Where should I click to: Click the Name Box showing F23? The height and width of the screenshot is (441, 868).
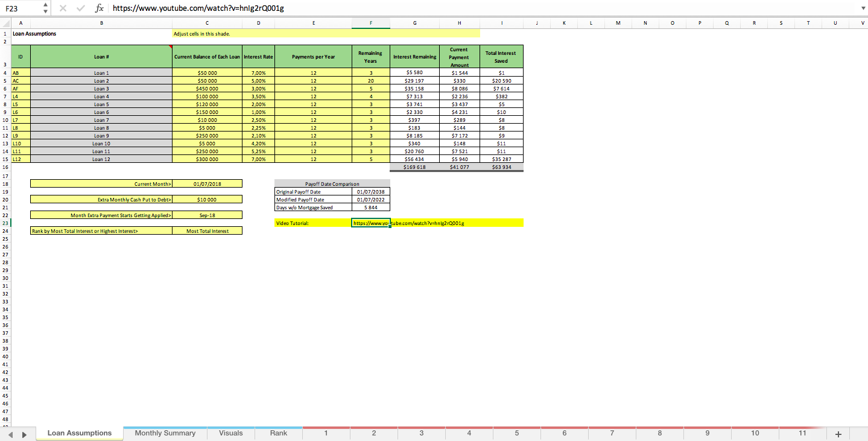coord(18,8)
